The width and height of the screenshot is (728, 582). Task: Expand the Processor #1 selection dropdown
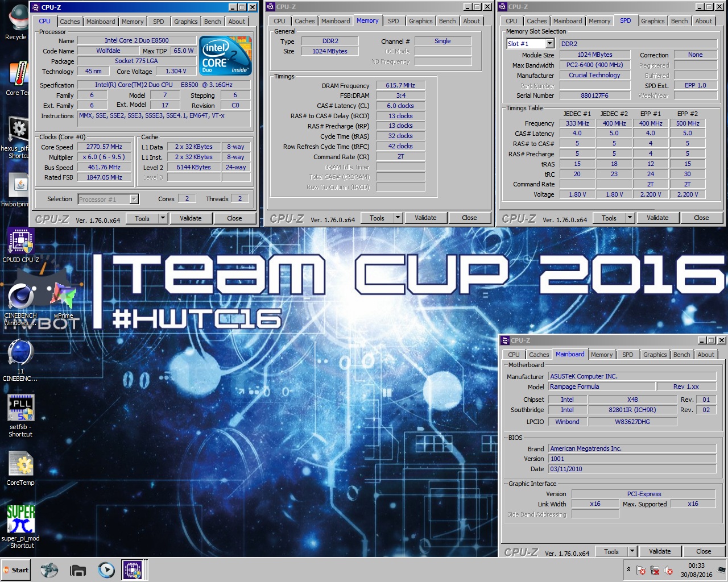(134, 199)
